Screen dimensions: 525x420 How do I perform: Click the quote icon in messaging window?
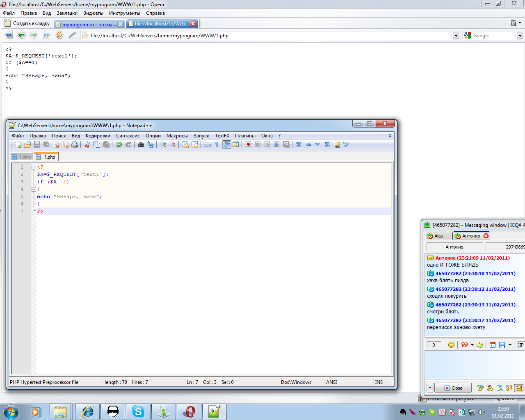(x=464, y=345)
